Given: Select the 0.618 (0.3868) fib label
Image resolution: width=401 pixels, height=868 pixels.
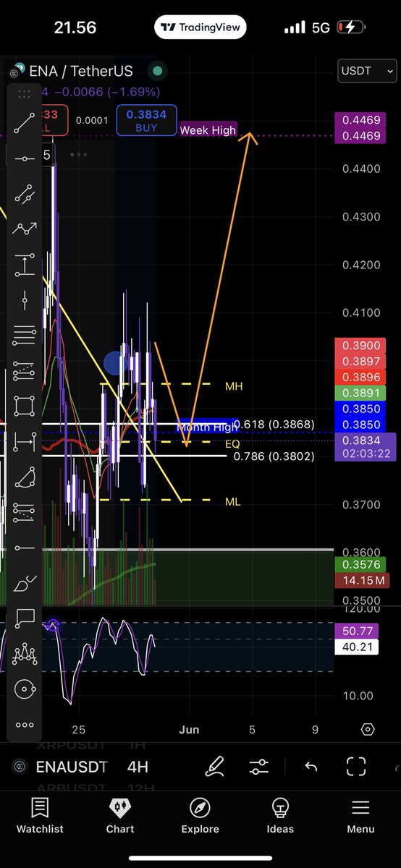Looking at the screenshot, I should point(274,424).
